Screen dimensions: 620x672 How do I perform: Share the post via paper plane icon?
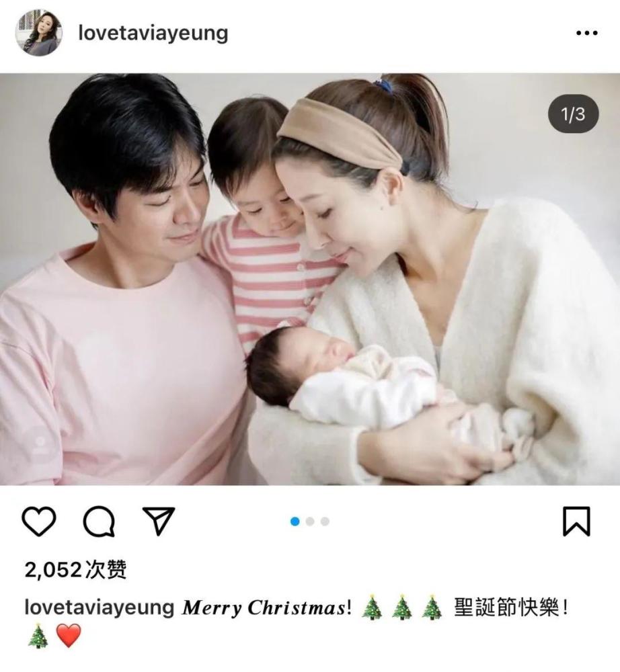158,521
